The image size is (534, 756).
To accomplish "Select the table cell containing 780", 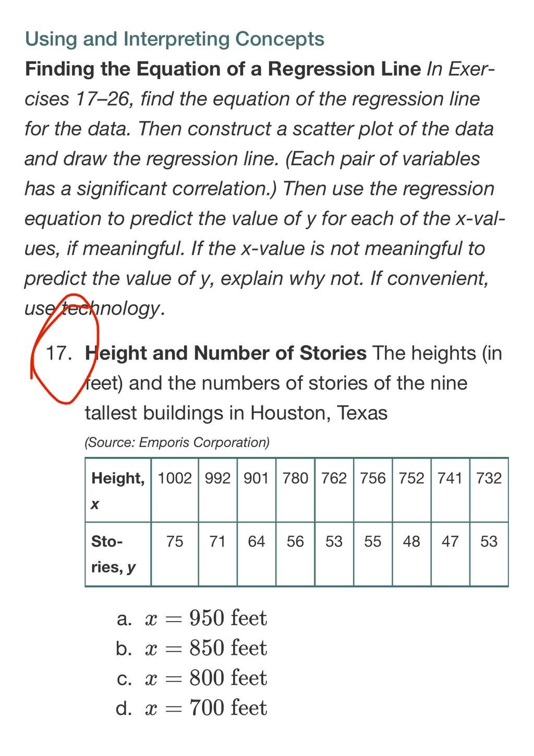I will (x=295, y=490).
